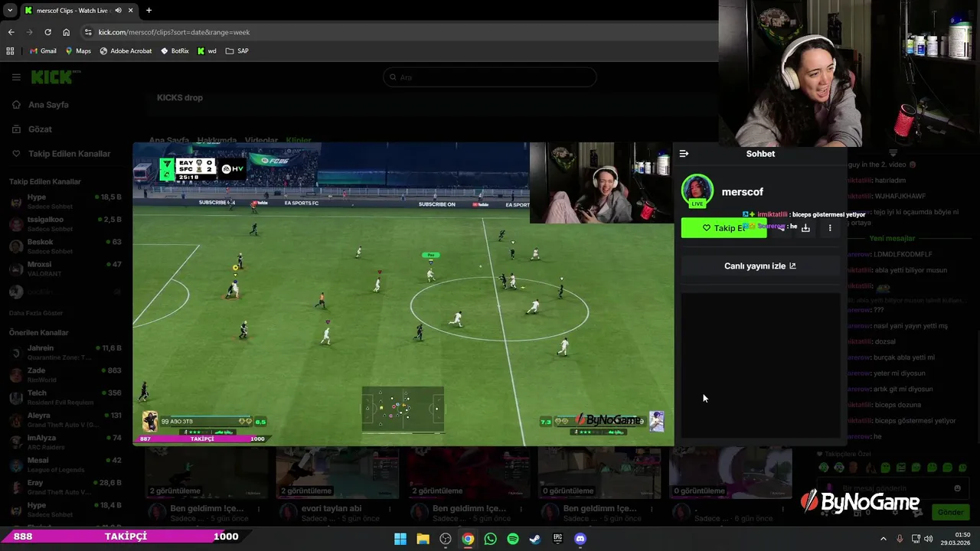Viewport: 980px width, 551px height.
Task: Open Hype channel with 18,5 B viewers
Action: tap(65, 201)
